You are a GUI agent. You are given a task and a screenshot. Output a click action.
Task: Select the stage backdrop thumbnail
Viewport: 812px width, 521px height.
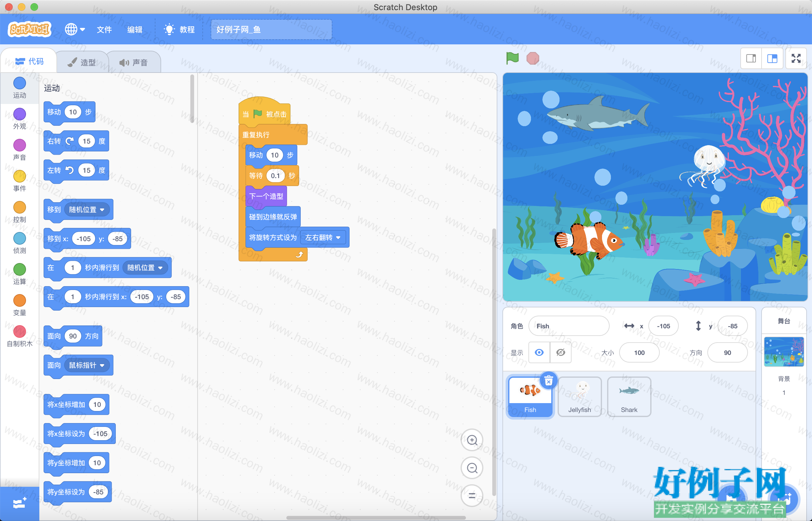point(783,352)
